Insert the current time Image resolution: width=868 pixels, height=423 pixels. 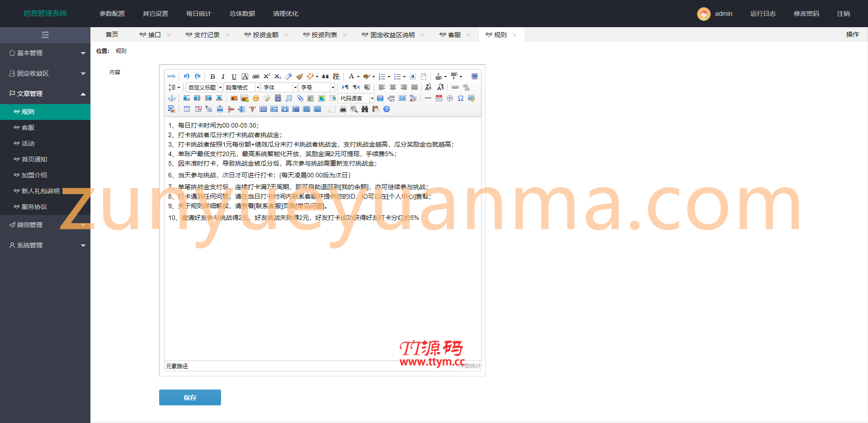point(450,98)
